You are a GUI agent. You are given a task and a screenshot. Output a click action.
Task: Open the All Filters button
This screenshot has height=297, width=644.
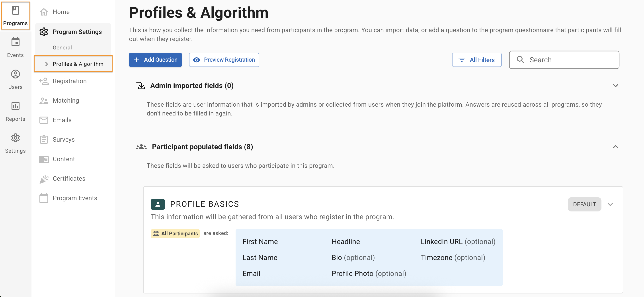[476, 60]
